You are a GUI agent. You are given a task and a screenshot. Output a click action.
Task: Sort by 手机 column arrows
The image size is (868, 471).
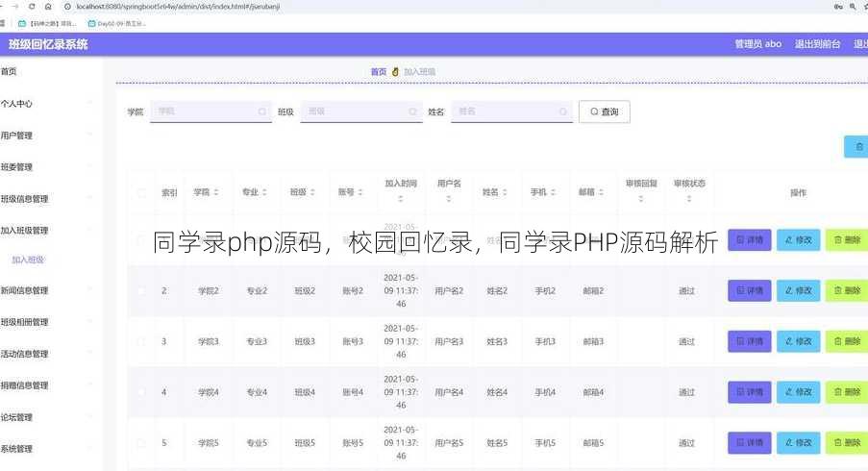coord(553,192)
